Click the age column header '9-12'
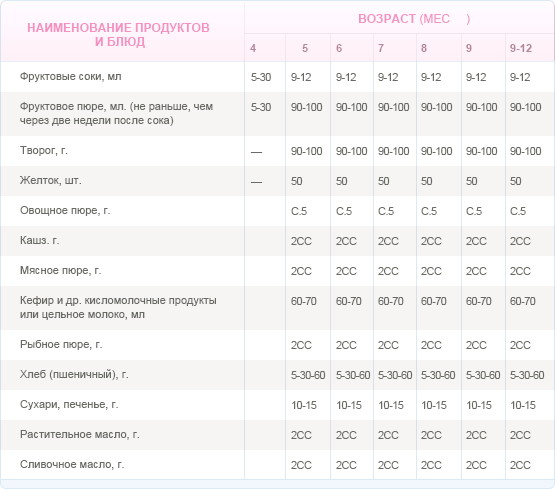The image size is (555, 489). [521, 48]
